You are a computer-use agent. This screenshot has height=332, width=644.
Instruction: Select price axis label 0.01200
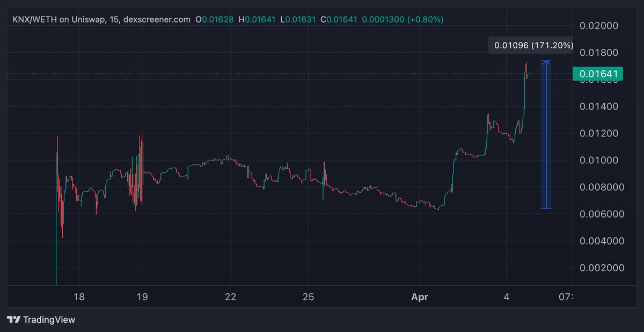pyautogui.click(x=599, y=133)
